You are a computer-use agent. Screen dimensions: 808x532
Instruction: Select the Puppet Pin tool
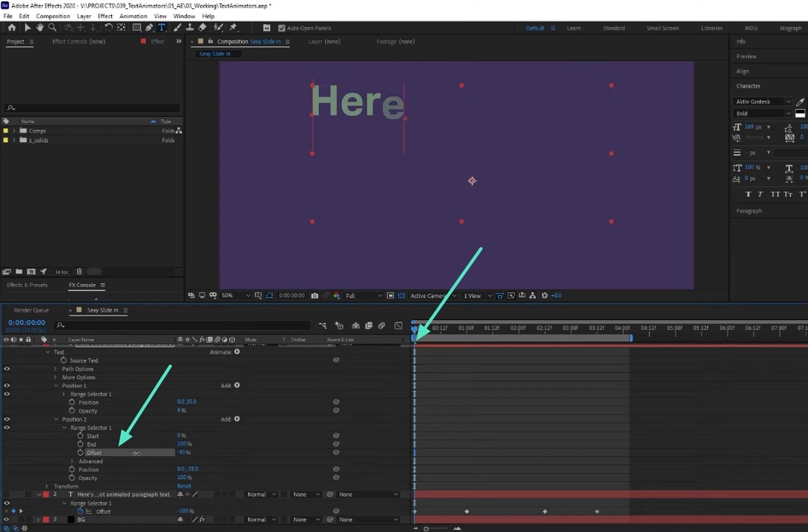(233, 28)
